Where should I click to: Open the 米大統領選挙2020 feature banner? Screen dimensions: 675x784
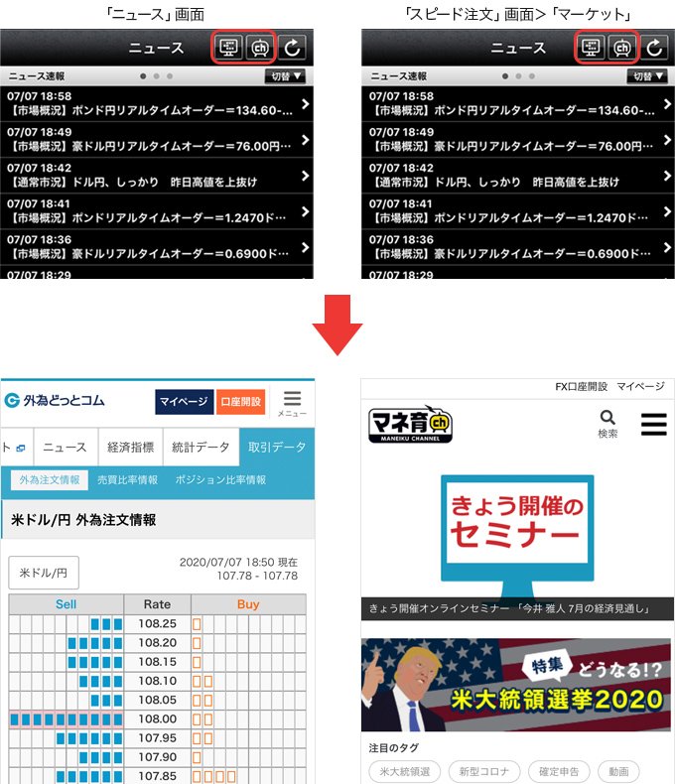517,685
